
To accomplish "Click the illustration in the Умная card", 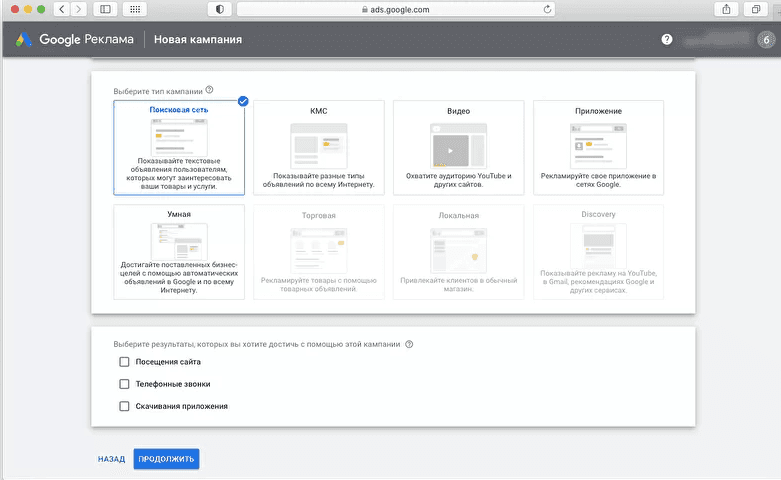I will pyautogui.click(x=179, y=241).
